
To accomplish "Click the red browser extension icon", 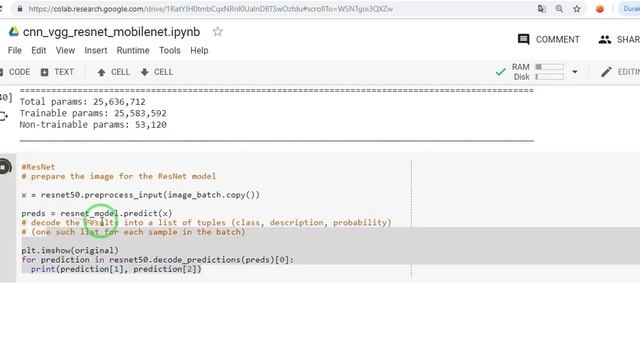I will (600, 9).
